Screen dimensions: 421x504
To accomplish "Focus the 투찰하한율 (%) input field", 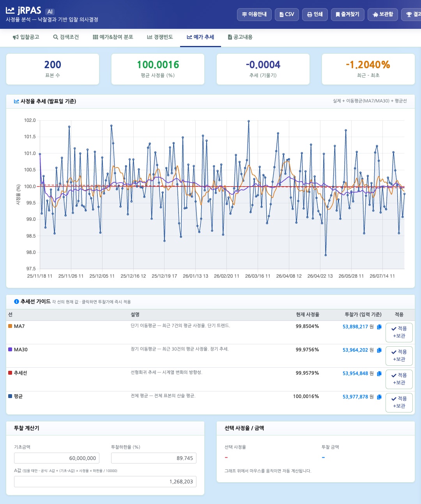I will tap(154, 458).
